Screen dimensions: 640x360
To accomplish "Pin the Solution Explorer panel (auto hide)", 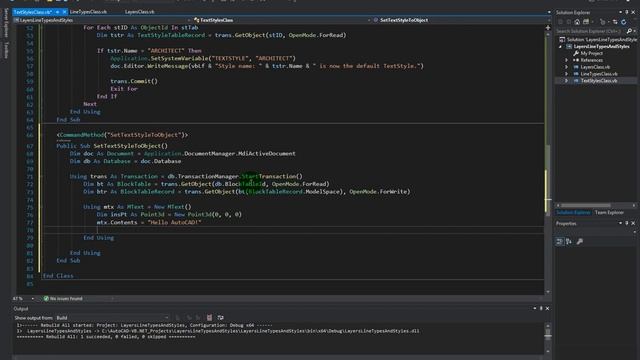I will pyautogui.click(x=627, y=12).
